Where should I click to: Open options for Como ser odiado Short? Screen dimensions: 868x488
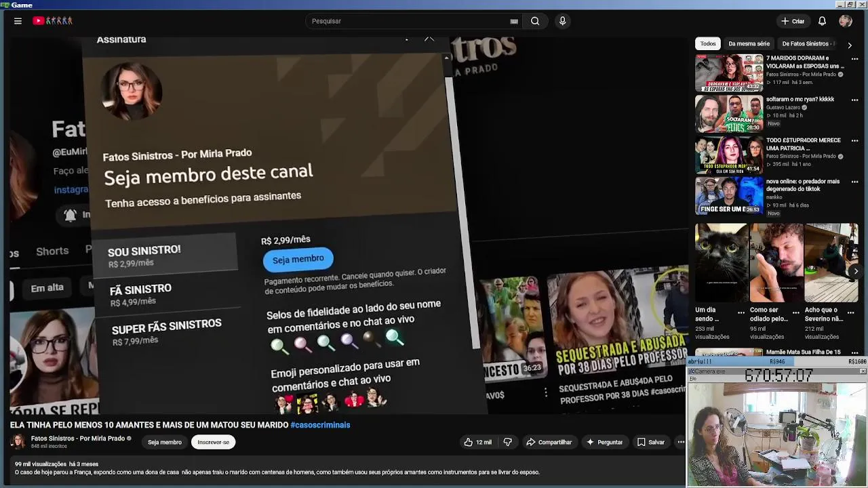[x=795, y=312]
